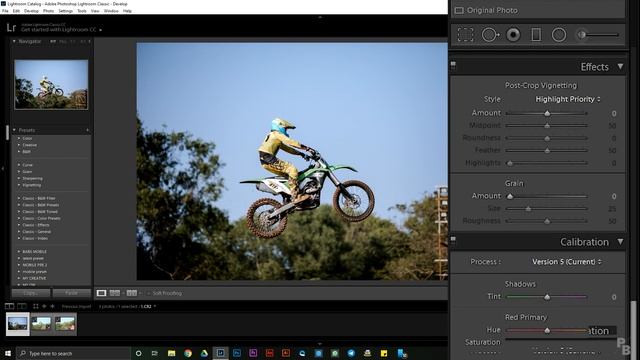Screen dimensions: 640x360
Task: Click the Navigator preview thumbnail
Action: 51,84
